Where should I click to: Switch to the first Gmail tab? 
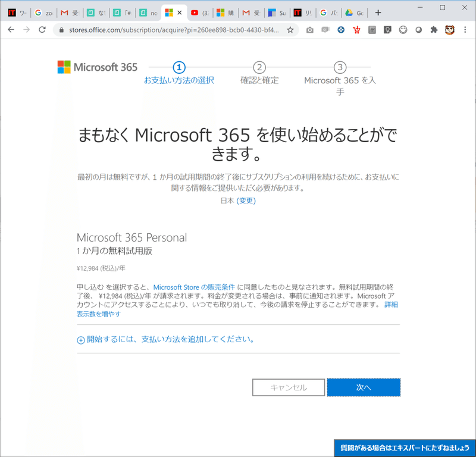[x=70, y=12]
